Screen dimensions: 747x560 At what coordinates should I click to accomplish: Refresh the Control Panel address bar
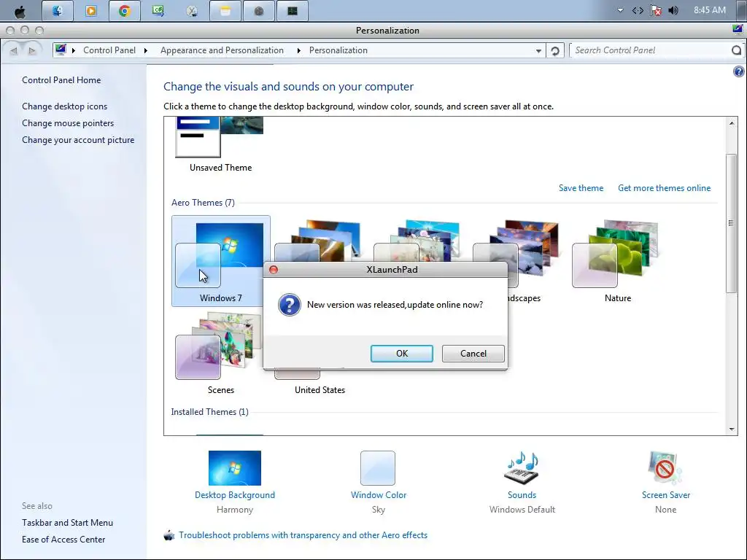pyautogui.click(x=555, y=50)
